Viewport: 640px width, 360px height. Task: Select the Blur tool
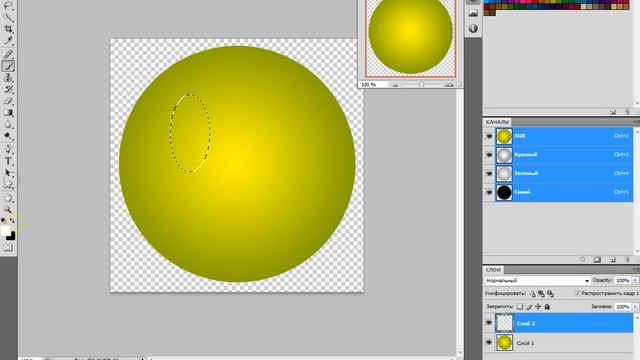click(8, 125)
